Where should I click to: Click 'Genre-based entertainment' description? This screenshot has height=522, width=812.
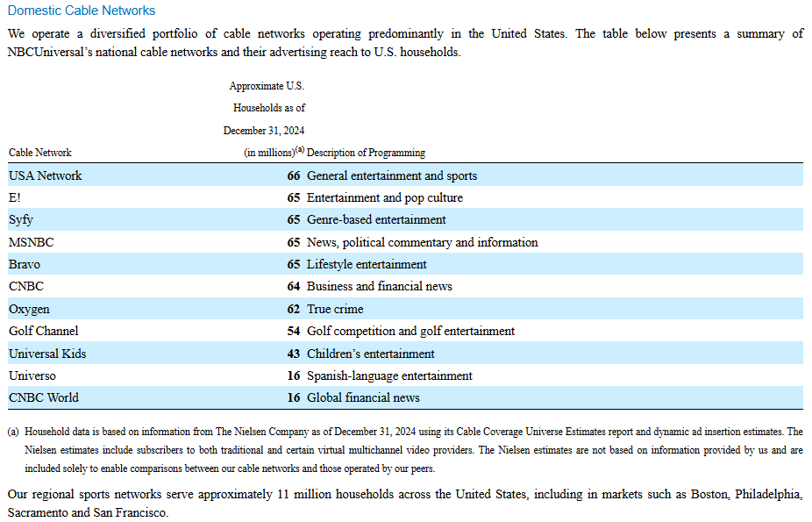click(376, 219)
